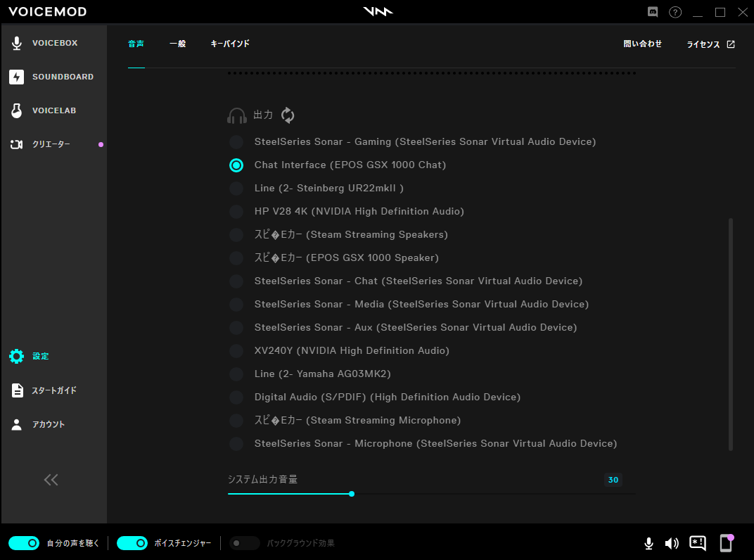This screenshot has width=754, height=560.
Task: Click the vertical scrollbar in the audio settings
Action: 731,334
